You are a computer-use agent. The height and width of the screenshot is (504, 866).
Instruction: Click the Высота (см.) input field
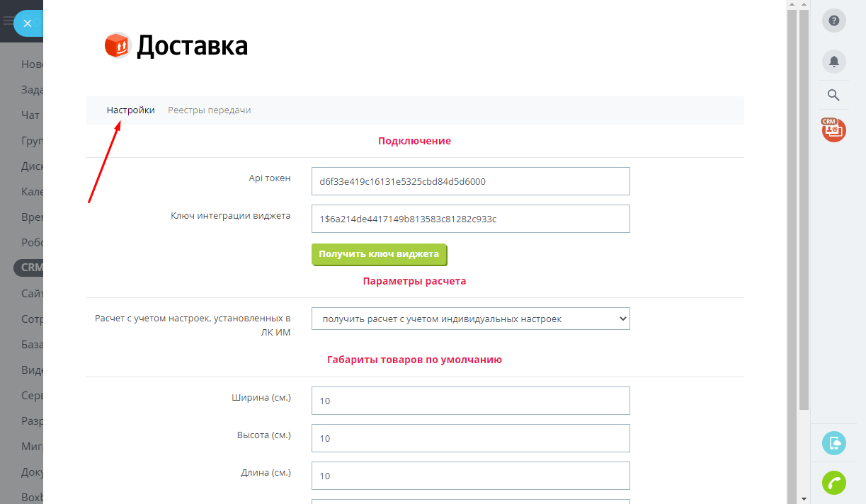coord(470,438)
